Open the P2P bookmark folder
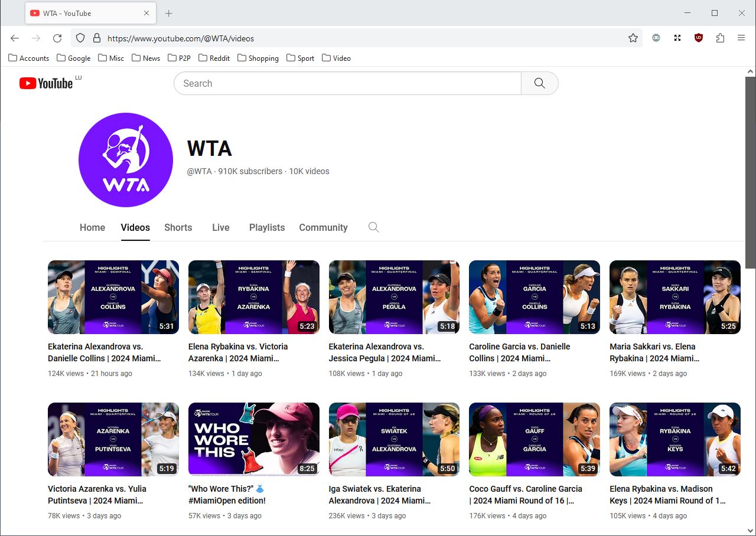The width and height of the screenshot is (756, 536). tap(179, 58)
